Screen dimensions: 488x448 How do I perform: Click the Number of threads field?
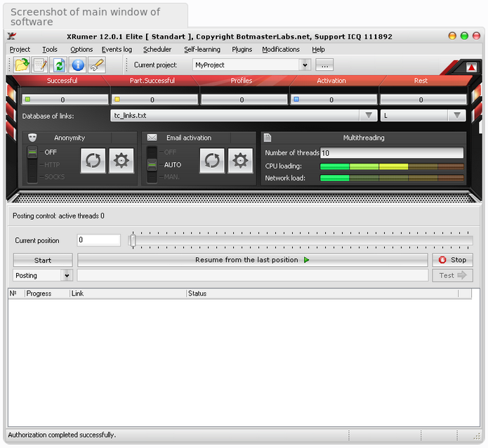392,153
